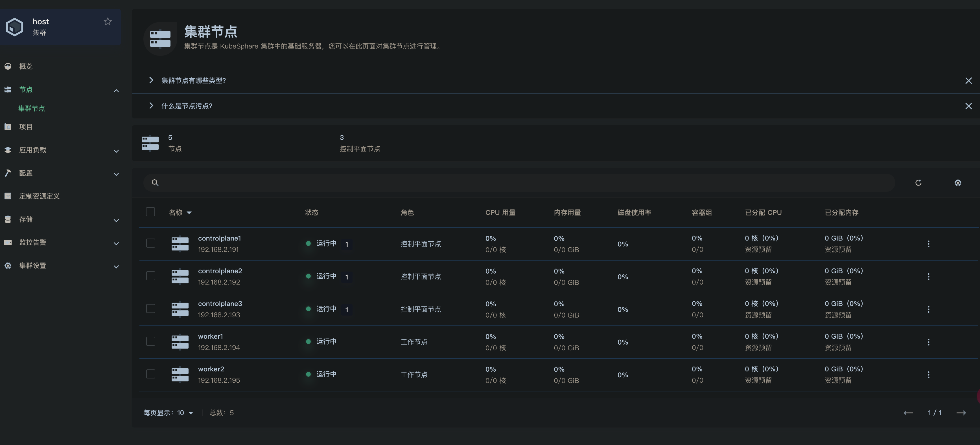Click the Application Workloads (应用负载) icon
This screenshot has width=980, height=445.
(x=8, y=150)
